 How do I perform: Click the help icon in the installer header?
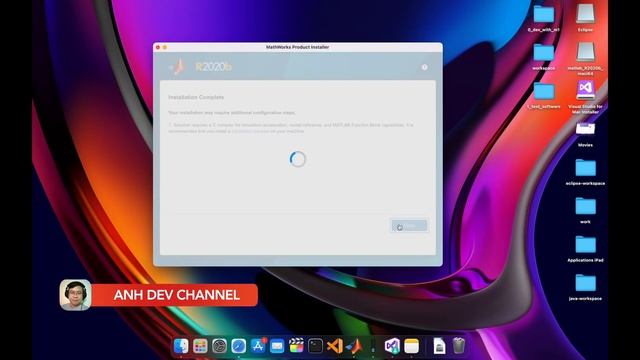click(x=424, y=67)
